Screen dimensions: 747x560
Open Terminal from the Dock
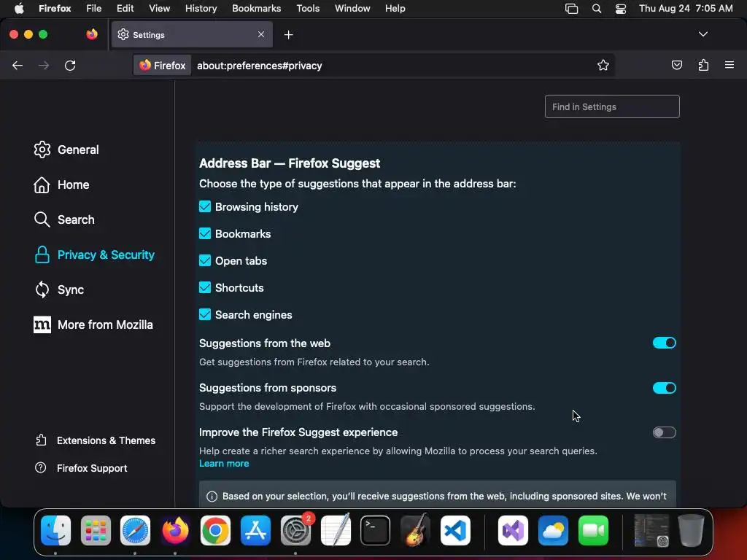click(x=376, y=530)
